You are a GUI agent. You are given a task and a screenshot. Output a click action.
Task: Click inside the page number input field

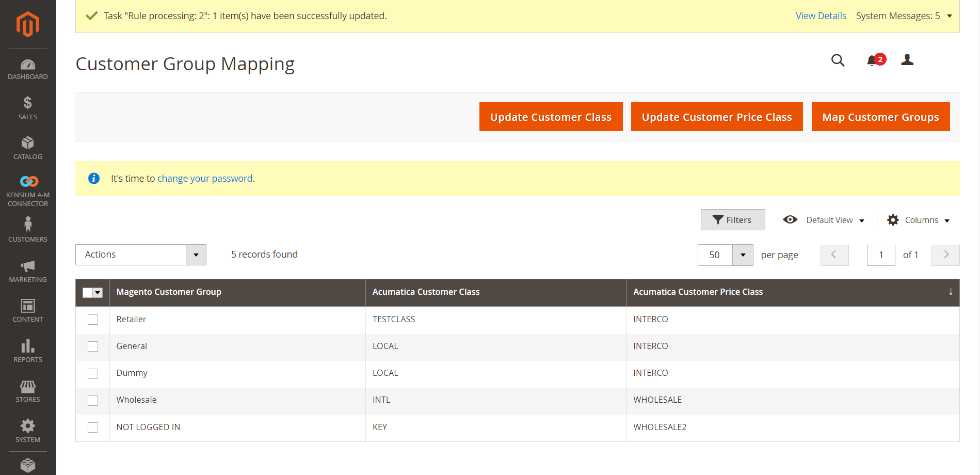click(x=881, y=255)
